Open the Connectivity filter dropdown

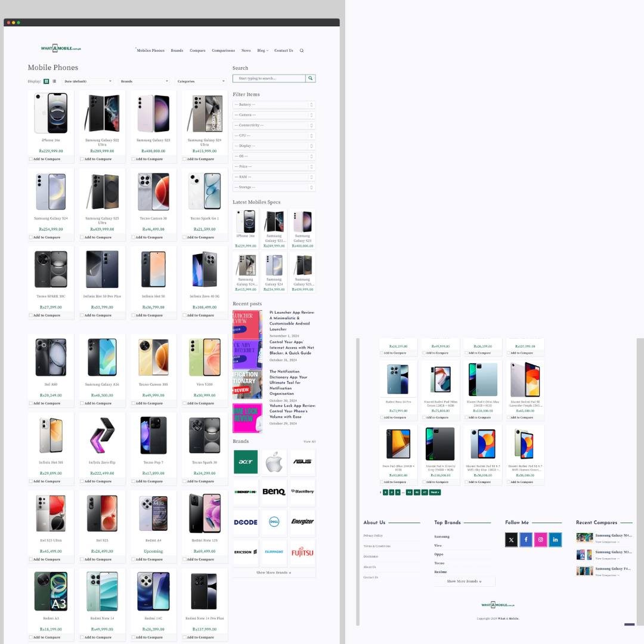274,125
